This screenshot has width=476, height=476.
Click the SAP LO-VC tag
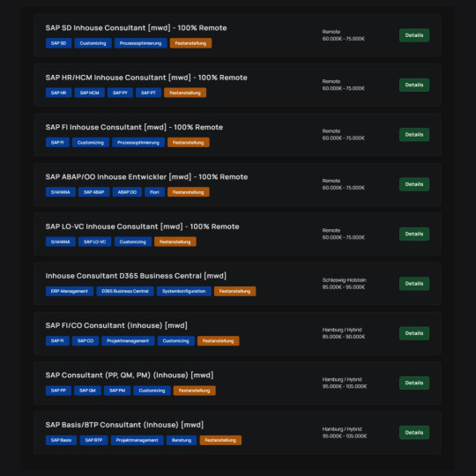94,242
